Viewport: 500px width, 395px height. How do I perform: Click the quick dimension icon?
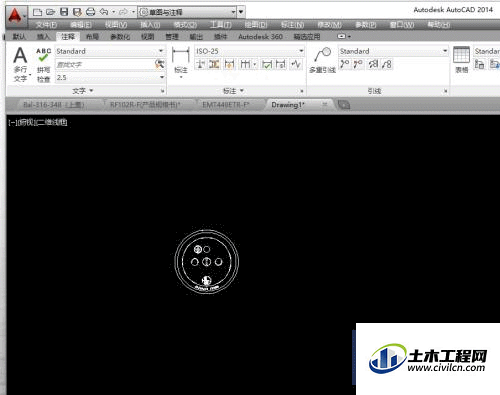(x=229, y=64)
